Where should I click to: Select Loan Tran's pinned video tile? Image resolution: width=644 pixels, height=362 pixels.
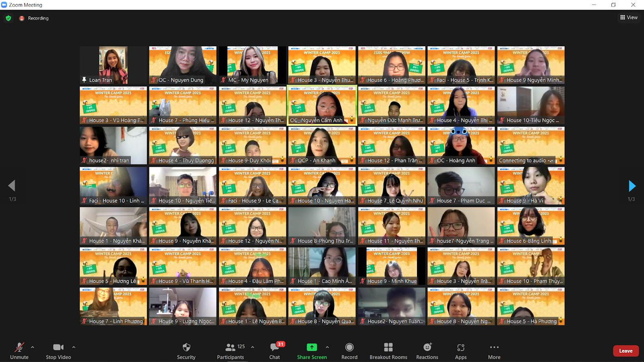pos(113,65)
